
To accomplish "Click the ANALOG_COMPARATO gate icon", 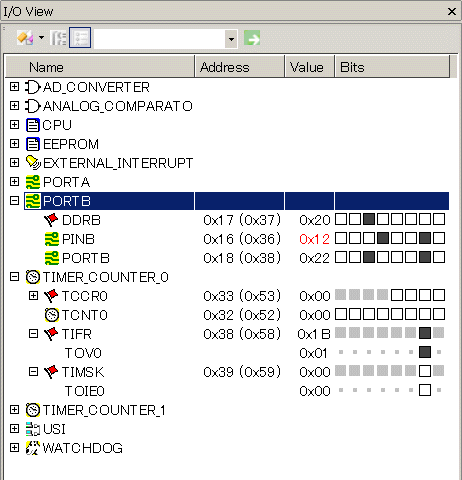I will [x=33, y=106].
